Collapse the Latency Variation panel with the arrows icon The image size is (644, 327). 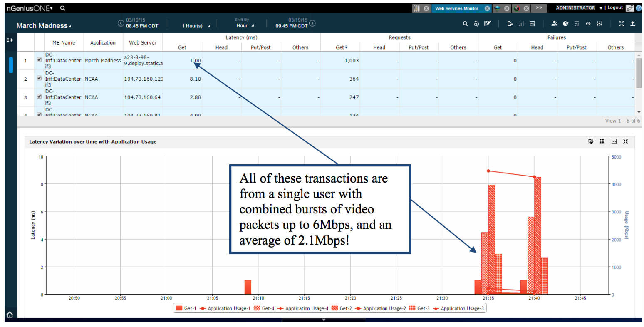coord(625,141)
